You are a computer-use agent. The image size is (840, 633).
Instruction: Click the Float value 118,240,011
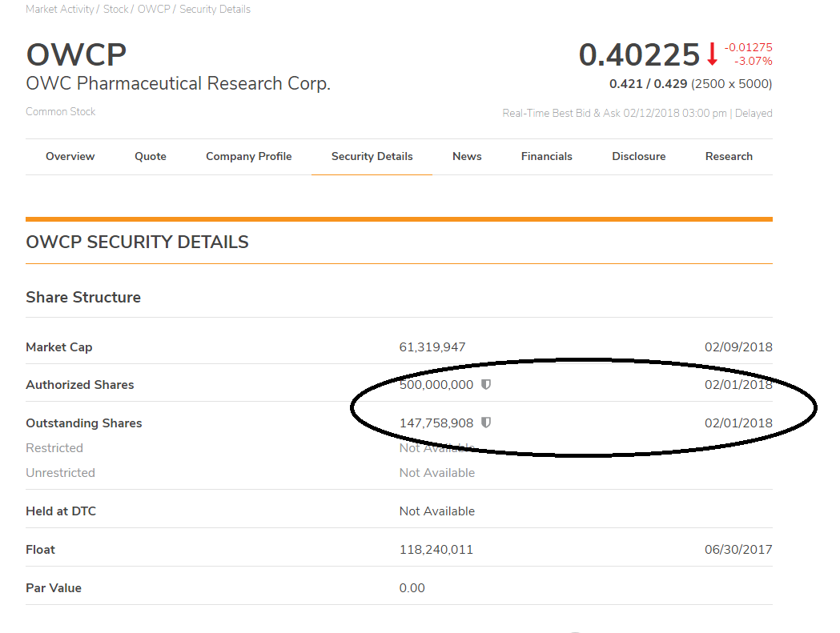pyautogui.click(x=436, y=550)
